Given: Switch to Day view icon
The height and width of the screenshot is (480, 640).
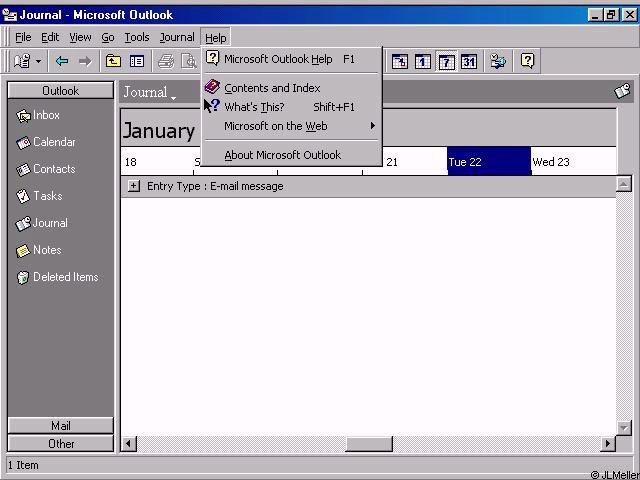Looking at the screenshot, I should (422, 62).
